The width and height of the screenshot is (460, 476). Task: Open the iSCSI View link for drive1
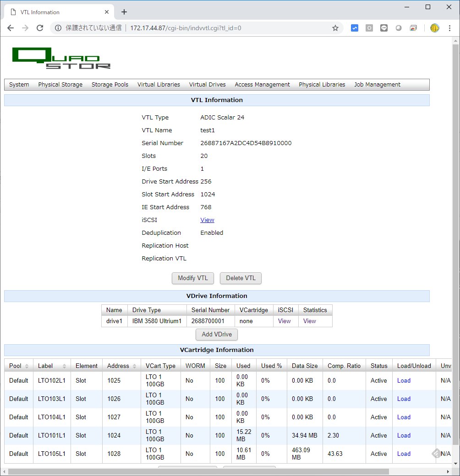[285, 321]
